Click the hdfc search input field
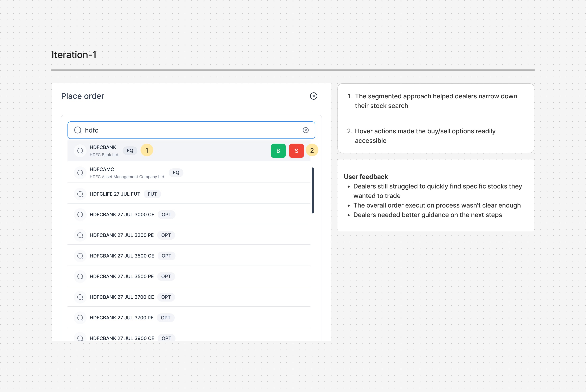The width and height of the screenshot is (586, 392). [190, 130]
